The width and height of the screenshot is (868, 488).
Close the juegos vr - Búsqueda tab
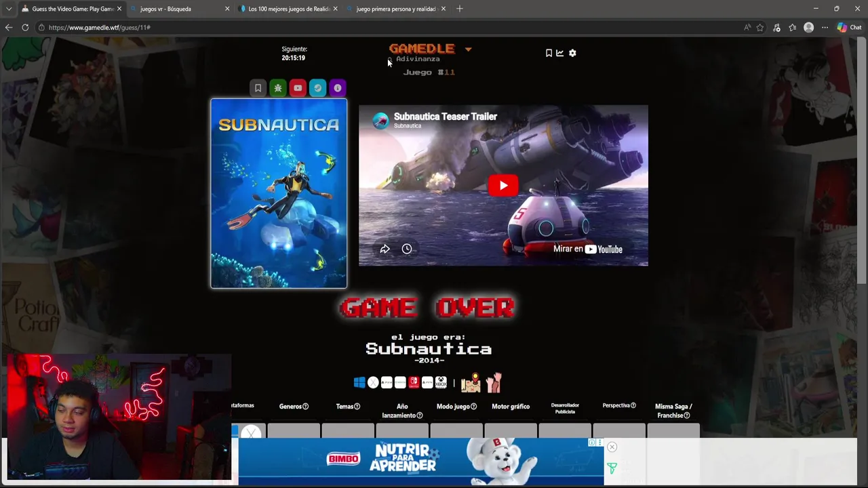coord(227,9)
